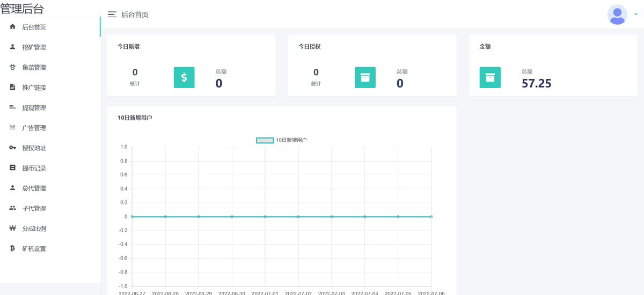Click the 1.0 y-axis label
Screen dimensions: 644x295
124,147
